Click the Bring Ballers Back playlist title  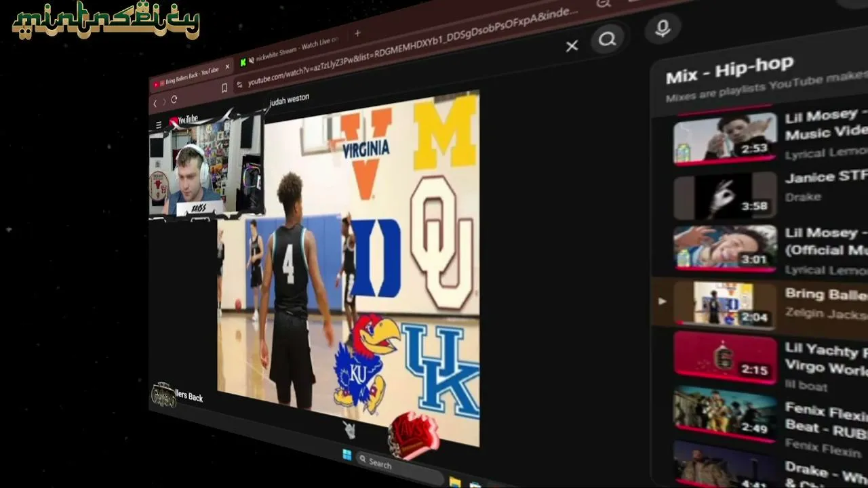point(826,295)
